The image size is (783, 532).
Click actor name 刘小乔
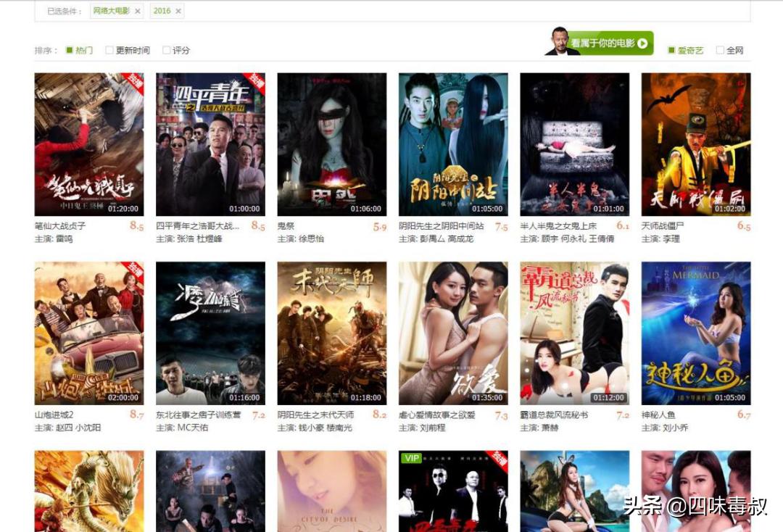coord(675,428)
